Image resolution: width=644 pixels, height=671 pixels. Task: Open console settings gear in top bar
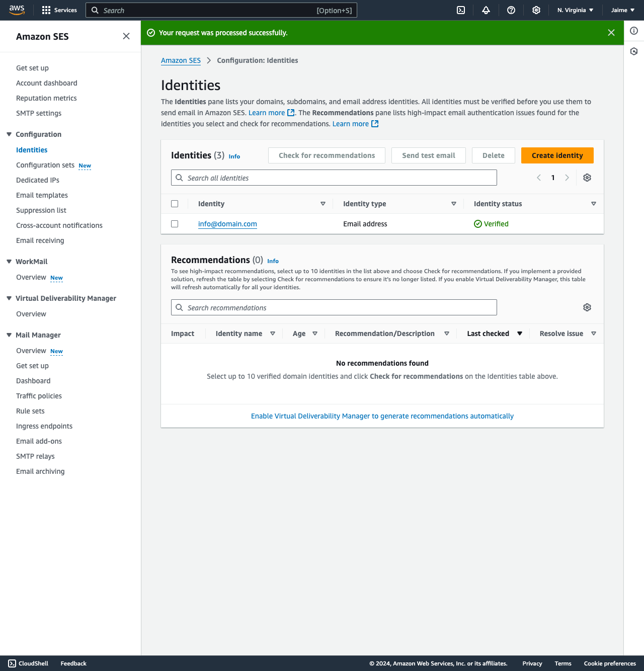(x=536, y=10)
